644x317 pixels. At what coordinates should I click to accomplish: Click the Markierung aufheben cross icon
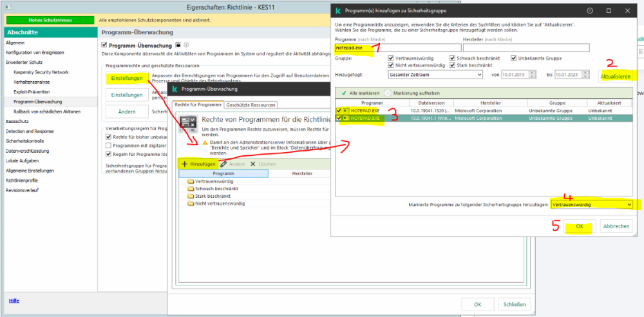click(x=388, y=93)
